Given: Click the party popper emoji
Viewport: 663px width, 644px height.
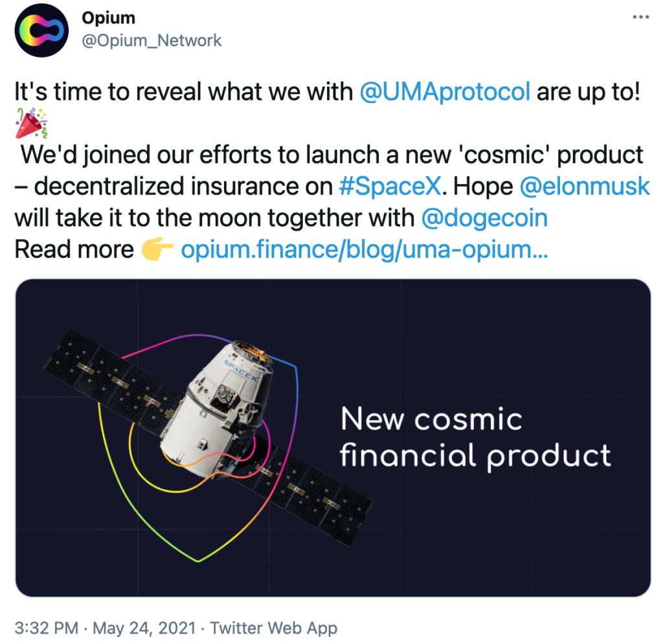Looking at the screenshot, I should [31, 123].
